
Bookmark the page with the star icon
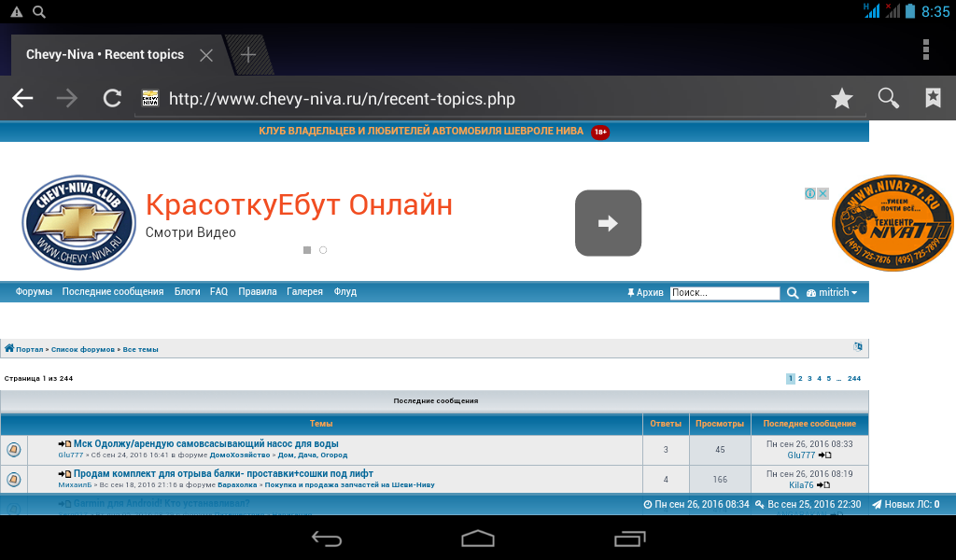click(x=842, y=99)
